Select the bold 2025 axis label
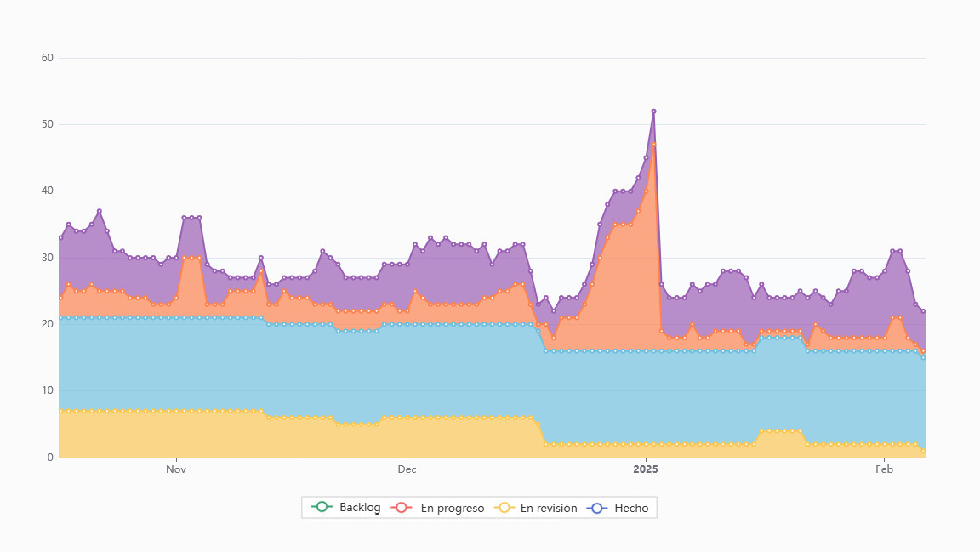980x552 pixels. 646,469
